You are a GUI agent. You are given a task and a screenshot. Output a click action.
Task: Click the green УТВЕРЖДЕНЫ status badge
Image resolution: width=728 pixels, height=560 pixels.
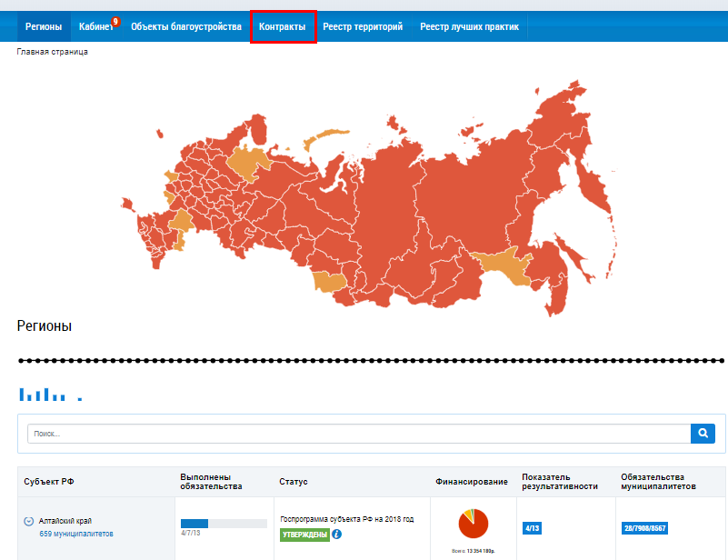click(x=304, y=535)
